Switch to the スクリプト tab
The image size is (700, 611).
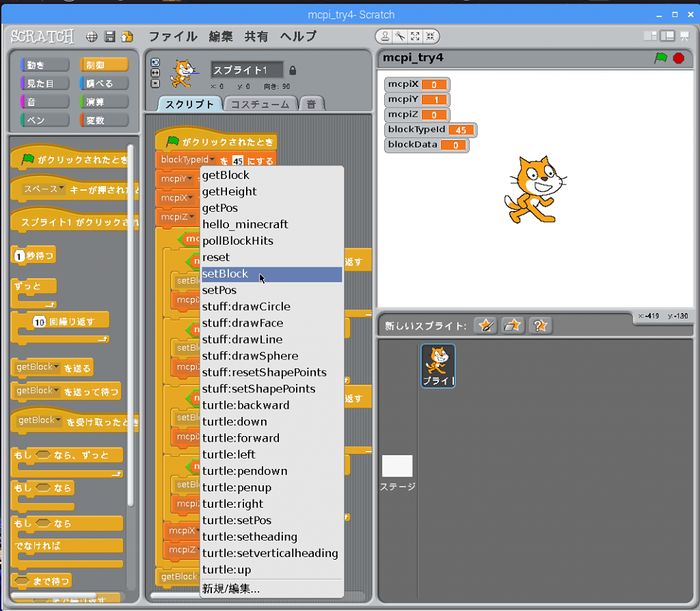tap(190, 105)
